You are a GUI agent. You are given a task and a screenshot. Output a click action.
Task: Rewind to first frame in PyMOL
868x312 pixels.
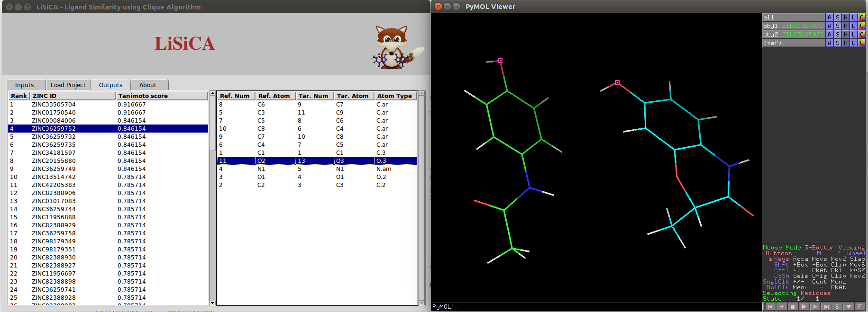[x=770, y=307]
